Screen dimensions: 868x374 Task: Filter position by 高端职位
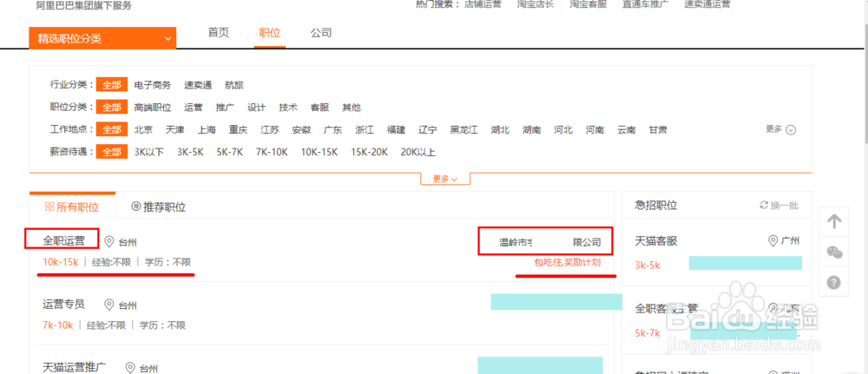[153, 108]
